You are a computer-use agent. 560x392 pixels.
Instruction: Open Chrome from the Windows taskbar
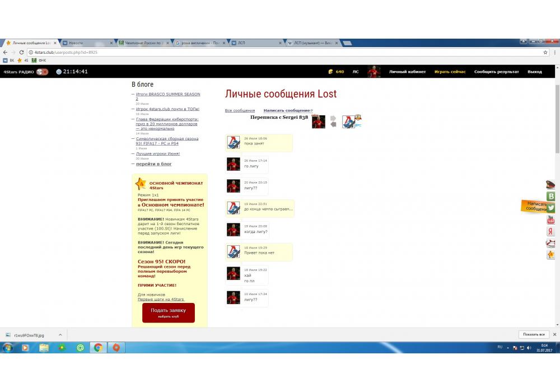(98, 348)
